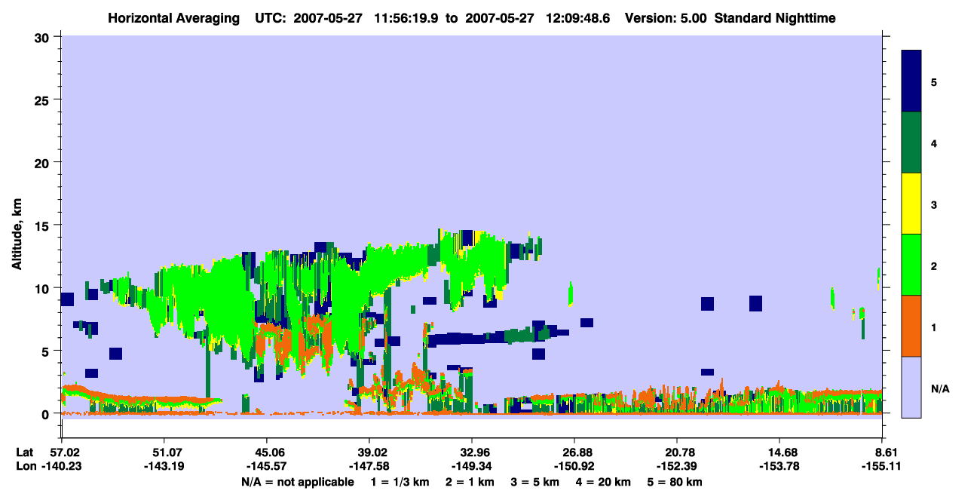Click the '1 = 1/3 km' legend note
Screen dimensions: 980x503
[x=400, y=482]
